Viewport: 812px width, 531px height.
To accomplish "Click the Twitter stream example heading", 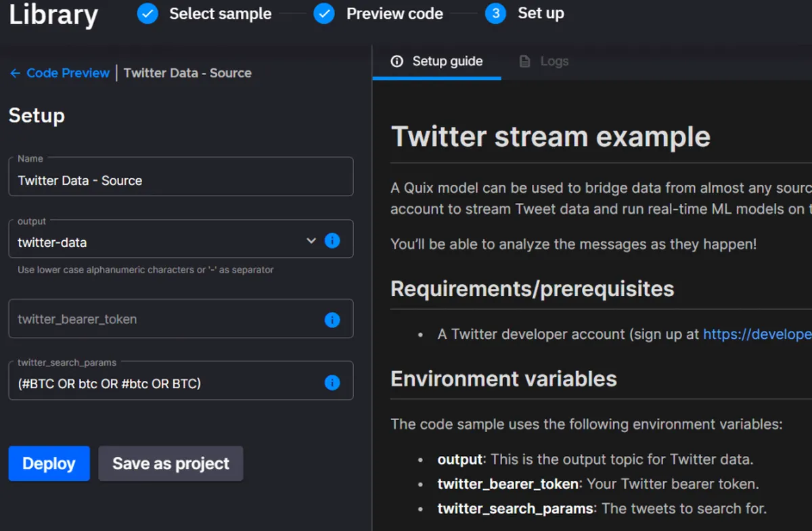I will (551, 137).
